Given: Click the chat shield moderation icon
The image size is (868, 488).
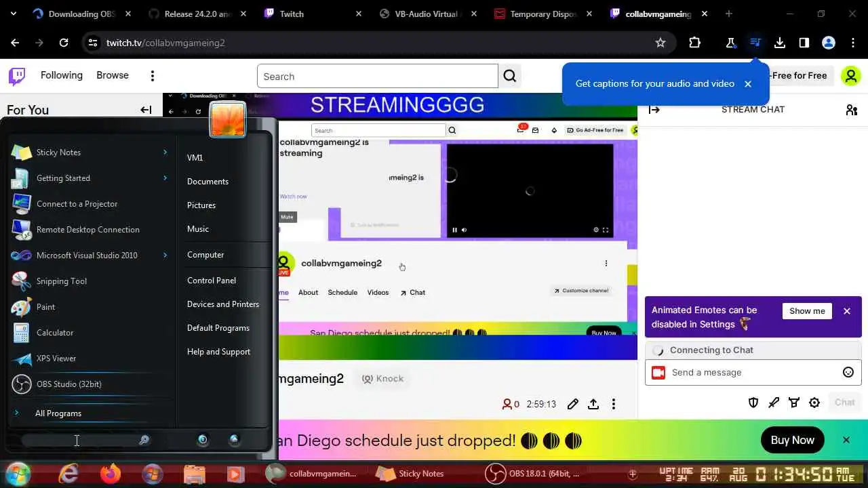Looking at the screenshot, I should (753, 403).
